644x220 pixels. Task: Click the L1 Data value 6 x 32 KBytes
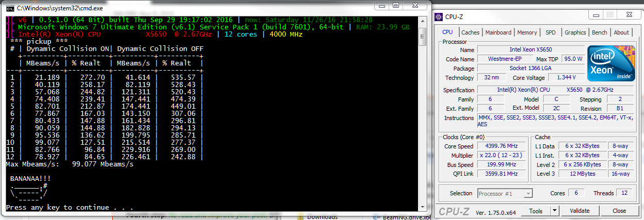tap(582, 146)
